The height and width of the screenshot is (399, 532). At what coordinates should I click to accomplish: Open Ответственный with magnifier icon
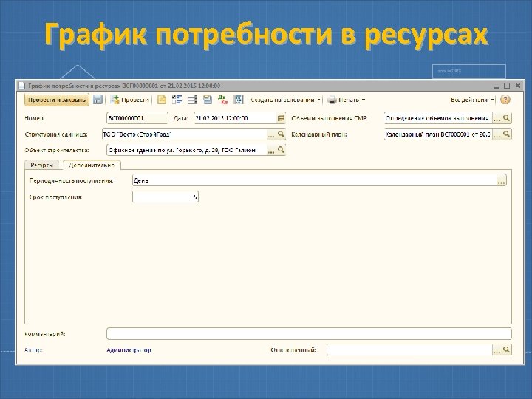pyautogui.click(x=507, y=349)
